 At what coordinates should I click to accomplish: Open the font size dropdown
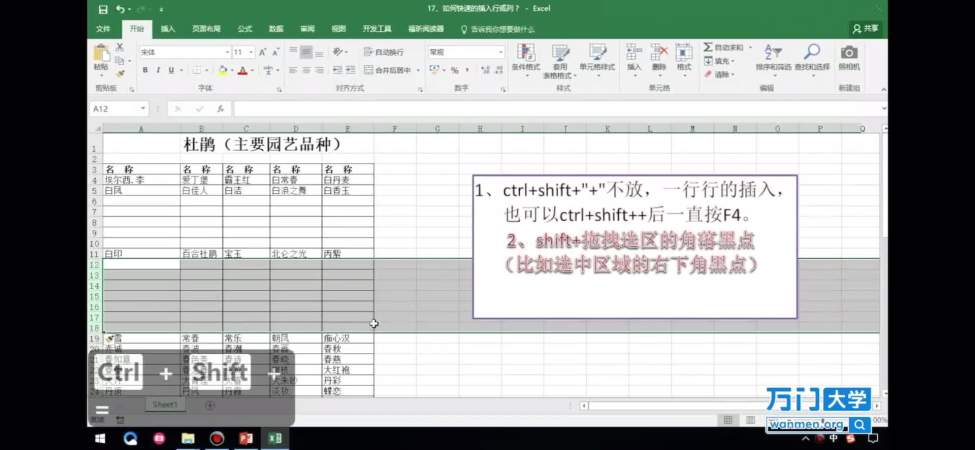tap(251, 52)
